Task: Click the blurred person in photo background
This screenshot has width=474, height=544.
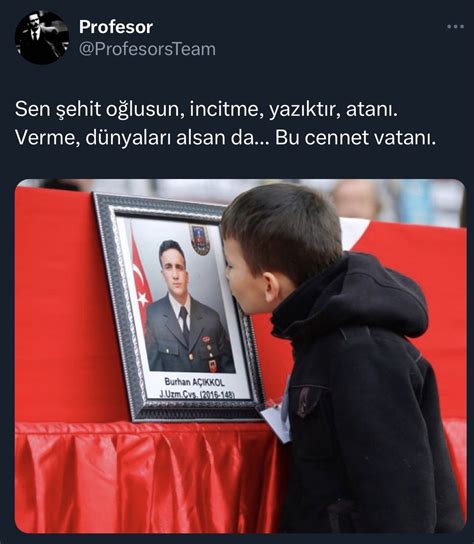Action: tap(357, 199)
